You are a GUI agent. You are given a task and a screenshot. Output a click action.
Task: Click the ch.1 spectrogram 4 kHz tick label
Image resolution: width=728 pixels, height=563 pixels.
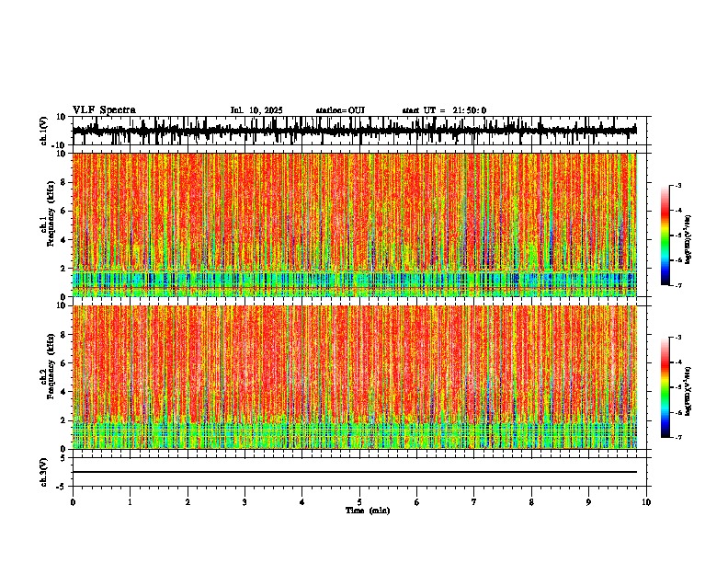pyautogui.click(x=63, y=240)
